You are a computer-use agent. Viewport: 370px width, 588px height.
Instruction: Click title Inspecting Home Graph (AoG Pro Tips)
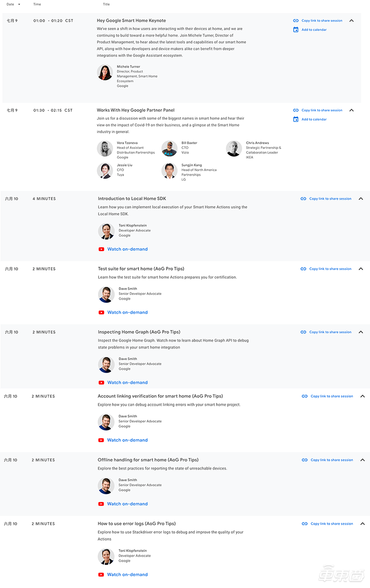[139, 332]
